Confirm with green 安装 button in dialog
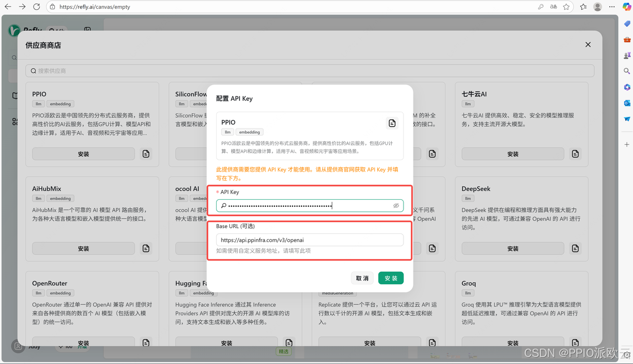The image size is (633, 364). click(x=391, y=278)
